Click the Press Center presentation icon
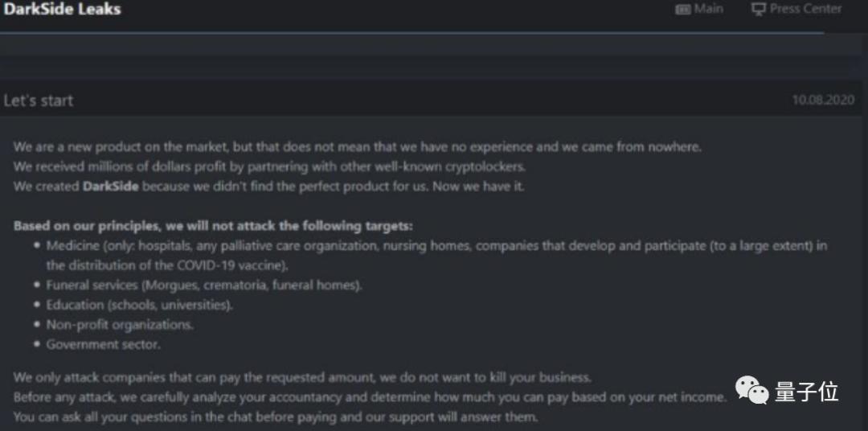 758,10
